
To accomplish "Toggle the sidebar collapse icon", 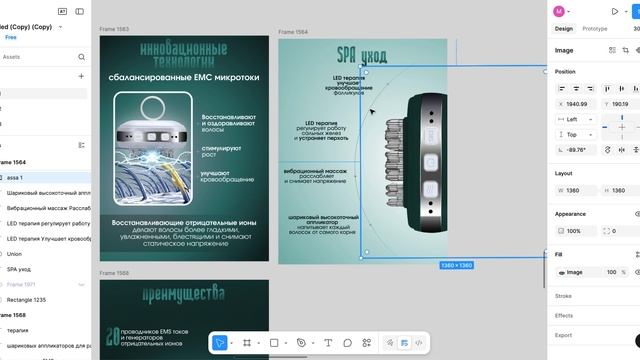I will [80, 11].
